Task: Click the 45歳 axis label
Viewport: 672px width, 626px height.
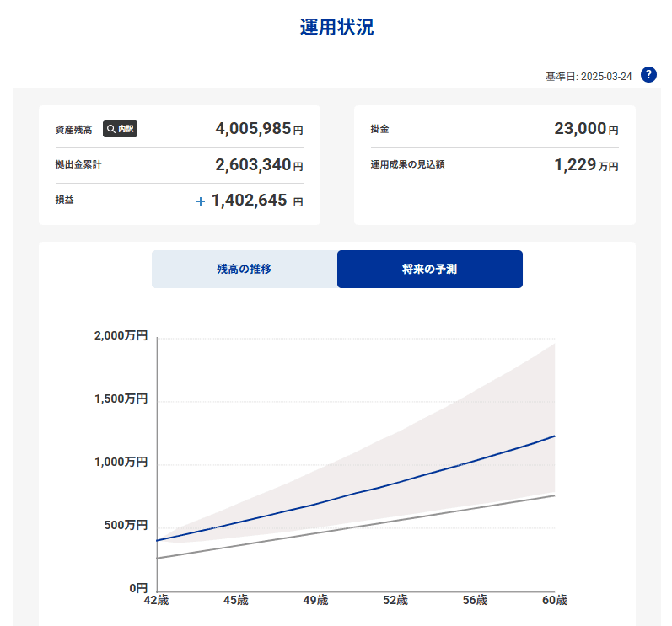Action: (x=236, y=601)
